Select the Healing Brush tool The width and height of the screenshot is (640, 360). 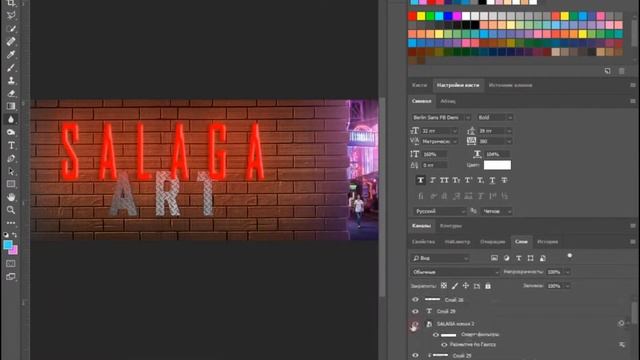(11, 41)
